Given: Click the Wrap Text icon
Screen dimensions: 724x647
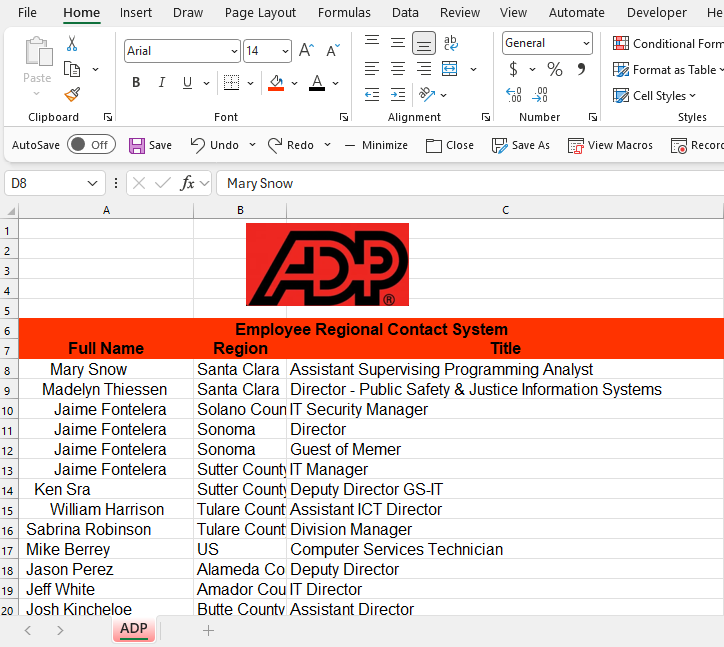Looking at the screenshot, I should click(x=451, y=43).
